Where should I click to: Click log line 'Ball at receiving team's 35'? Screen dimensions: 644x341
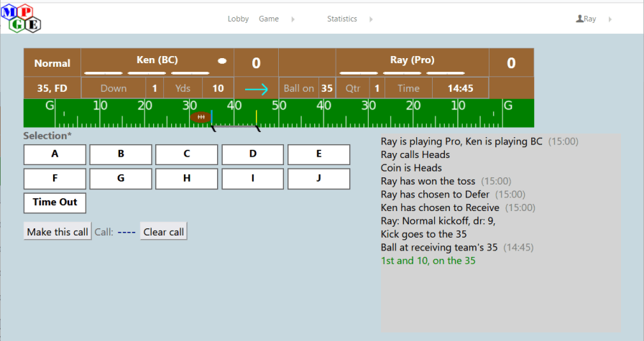click(439, 248)
